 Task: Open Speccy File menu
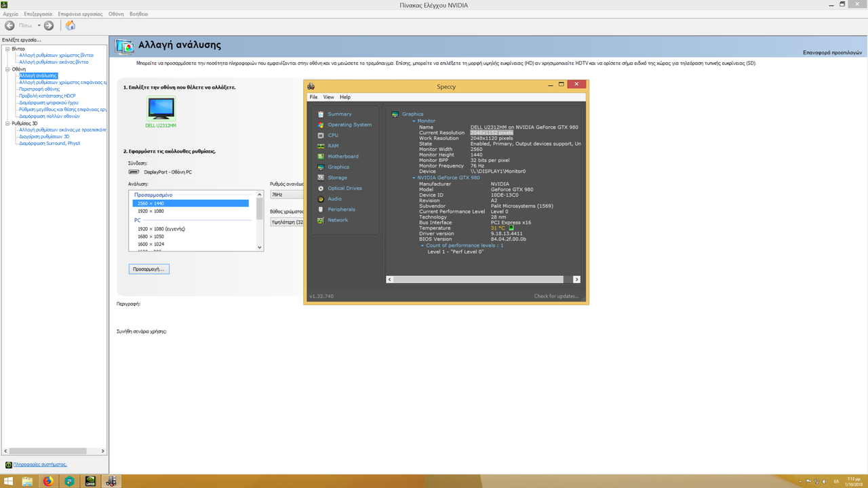point(313,97)
